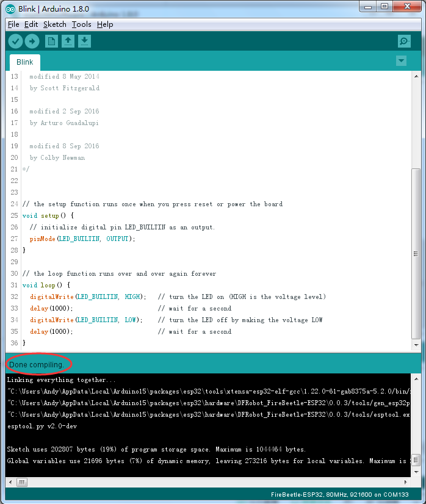This screenshot has width=426, height=504.
Task: Open the Sketch menu
Action: (55, 24)
